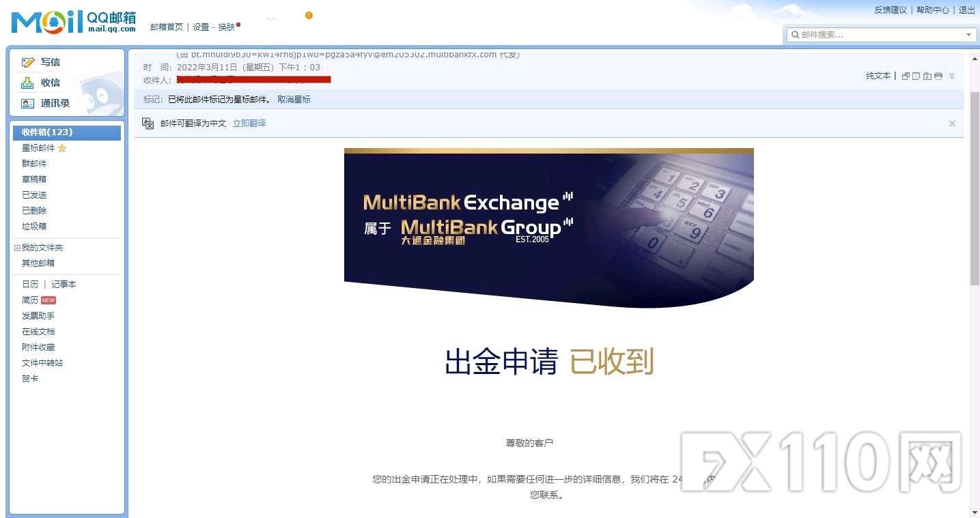The width and height of the screenshot is (980, 518).
Task: Expand more options double-chevron in mail header
Action: point(952,76)
